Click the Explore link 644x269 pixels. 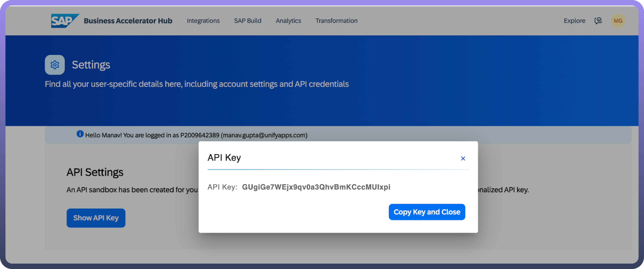tap(574, 21)
